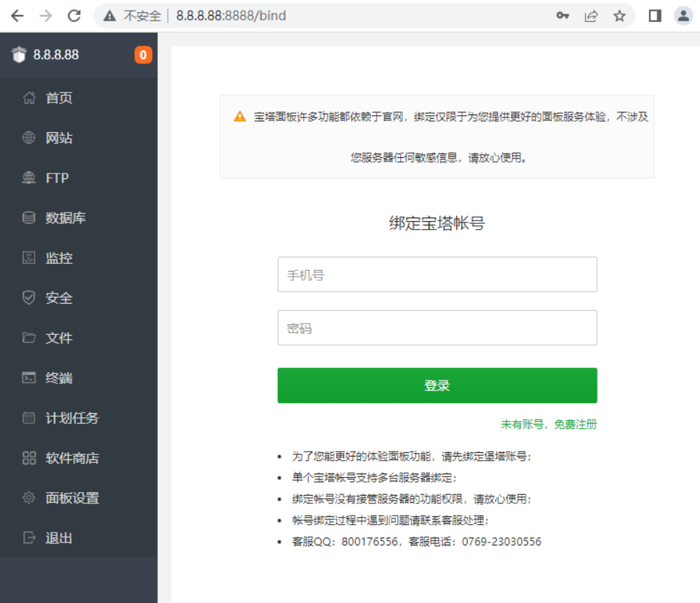The image size is (700, 603).
Task: Select the FTP icon in sidebar
Action: pos(29,178)
